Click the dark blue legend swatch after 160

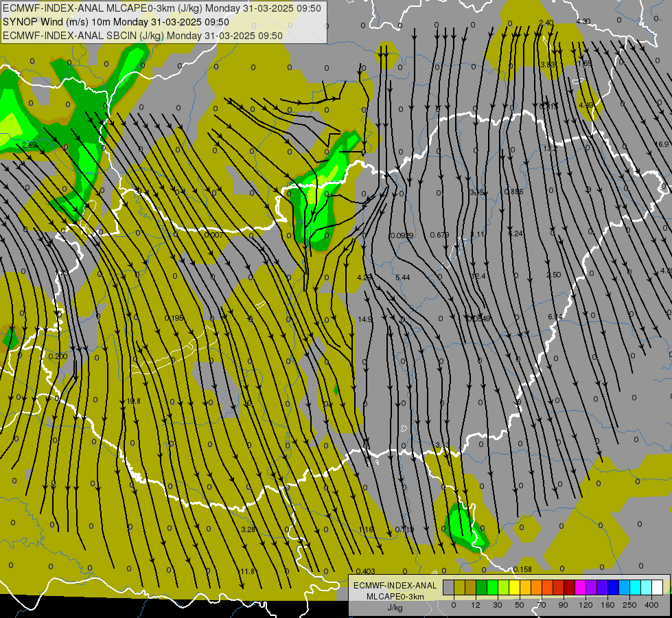point(613,587)
